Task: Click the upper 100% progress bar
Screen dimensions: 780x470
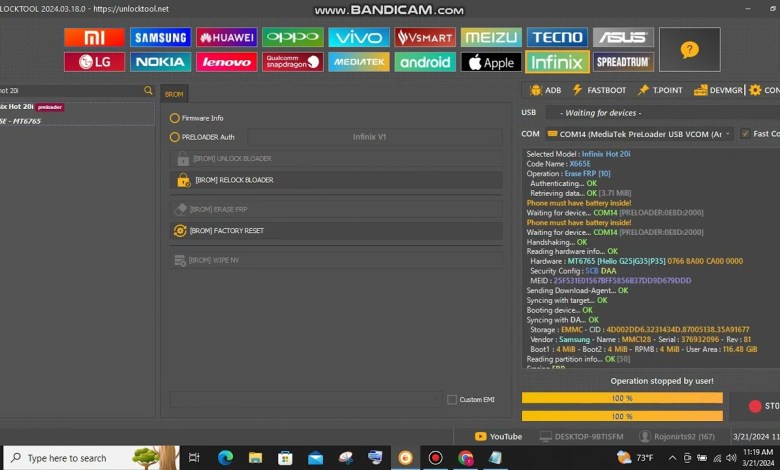Action: (621, 398)
